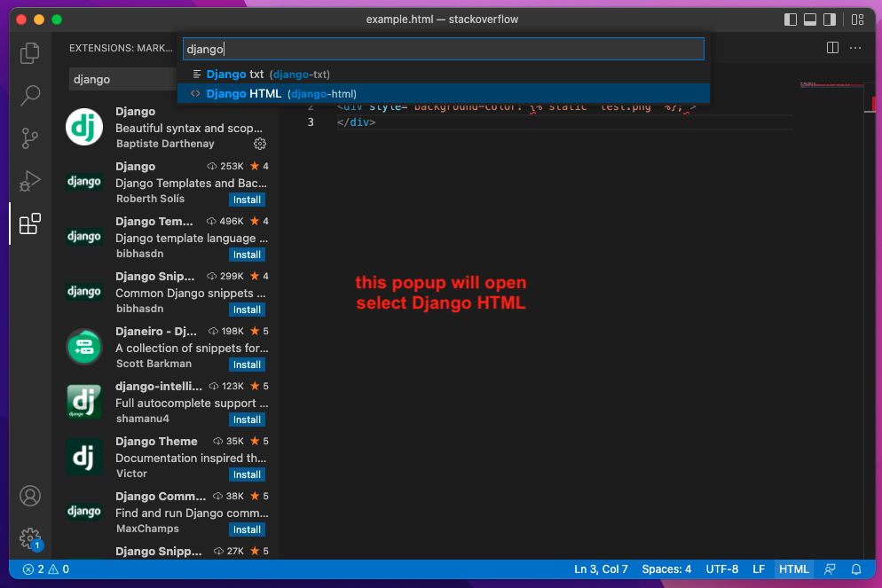
Task: Open Djaneiro extension icon
Action: [x=84, y=347]
